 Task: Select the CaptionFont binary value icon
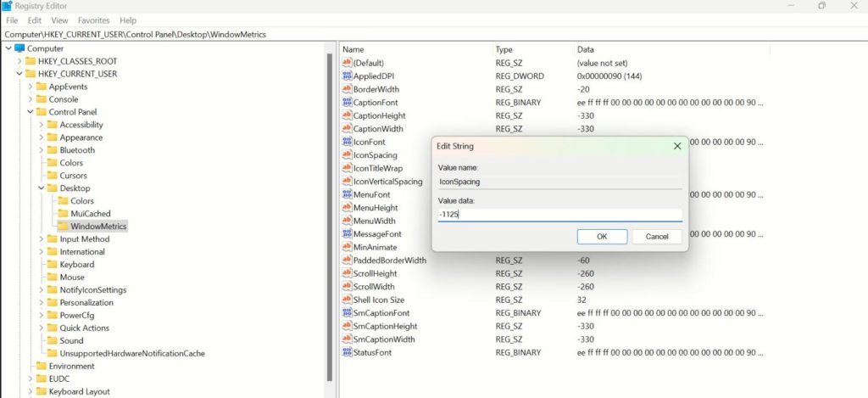(x=347, y=103)
